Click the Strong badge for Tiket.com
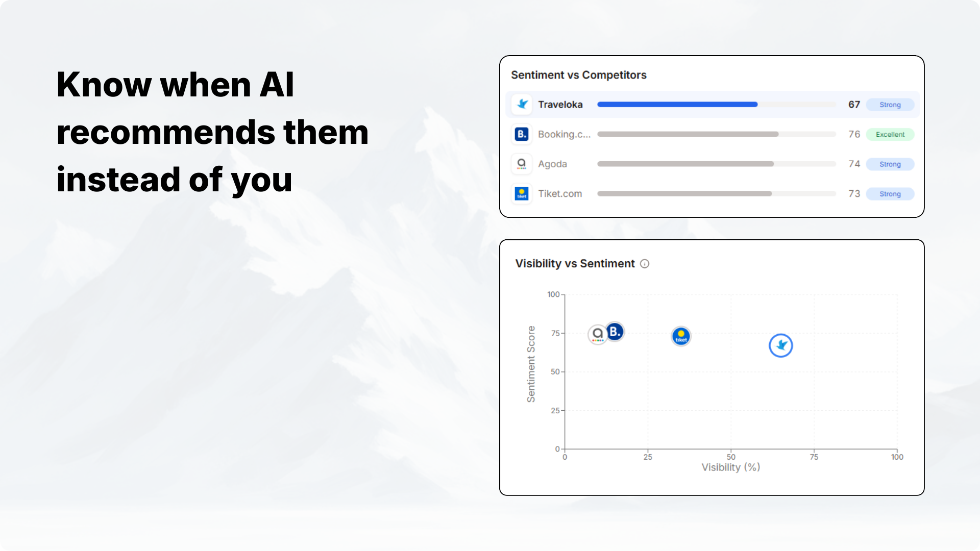Viewport: 980px width, 551px height. tap(890, 194)
